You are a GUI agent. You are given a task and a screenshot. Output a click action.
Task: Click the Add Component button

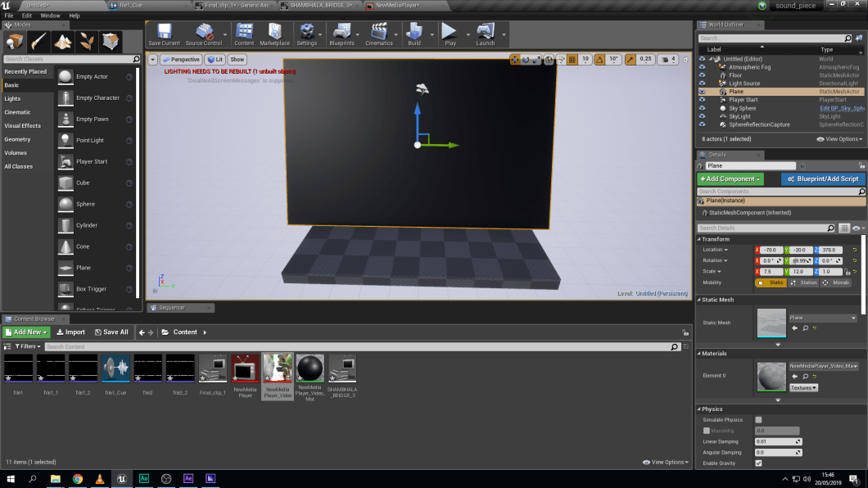[x=730, y=179]
